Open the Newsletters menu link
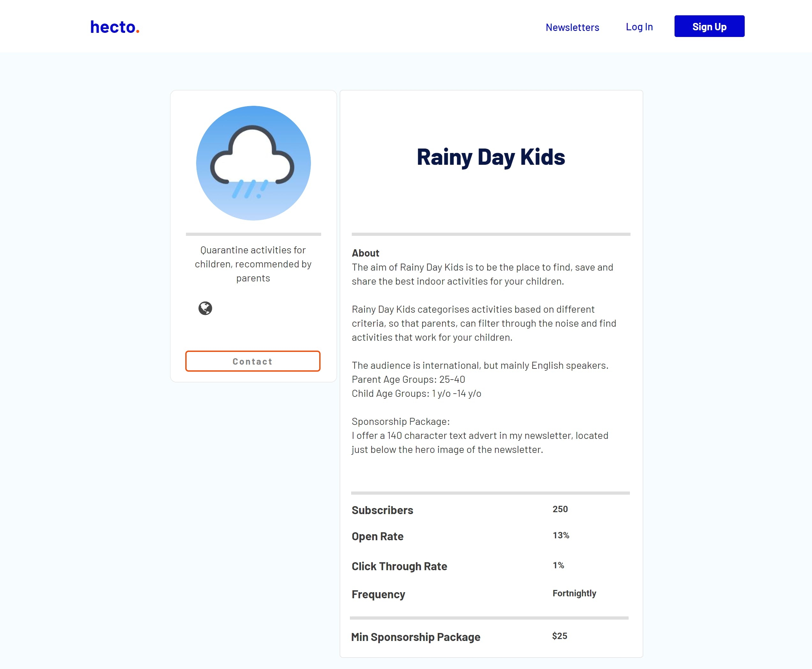Screen dimensions: 812x669 tap(572, 27)
